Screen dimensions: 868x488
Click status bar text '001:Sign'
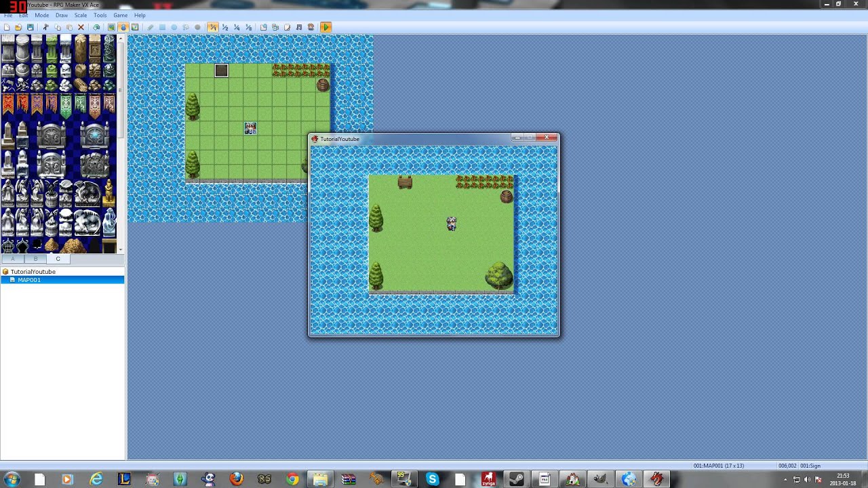coord(810,466)
